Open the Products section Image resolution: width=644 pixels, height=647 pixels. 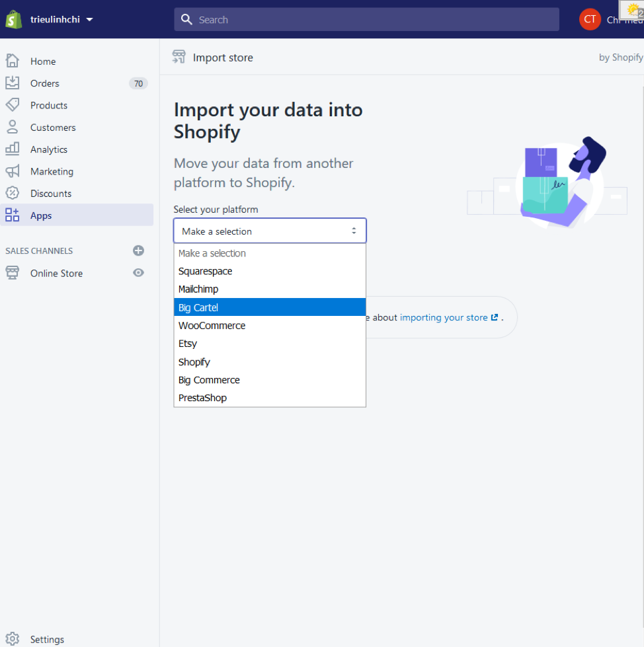click(49, 105)
